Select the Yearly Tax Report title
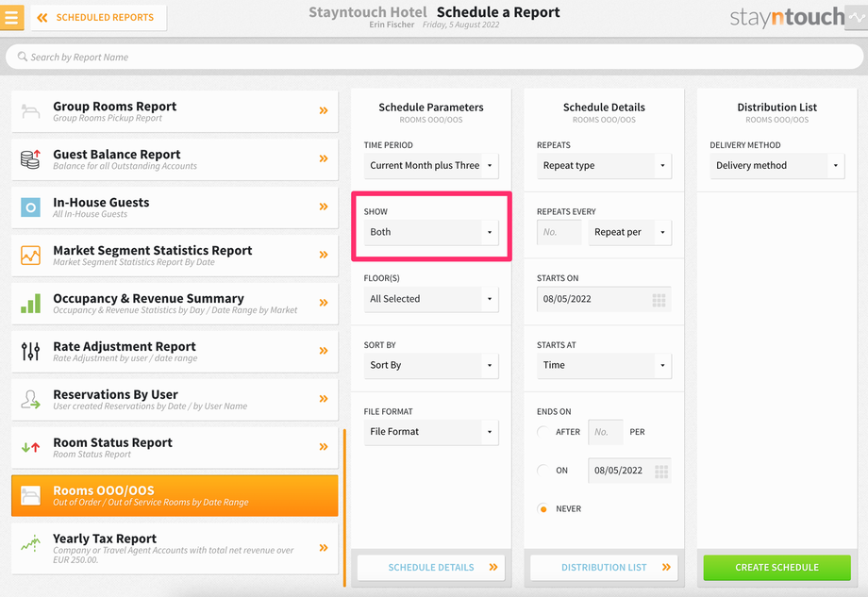Screen dimensions: 868x597 click(x=105, y=539)
